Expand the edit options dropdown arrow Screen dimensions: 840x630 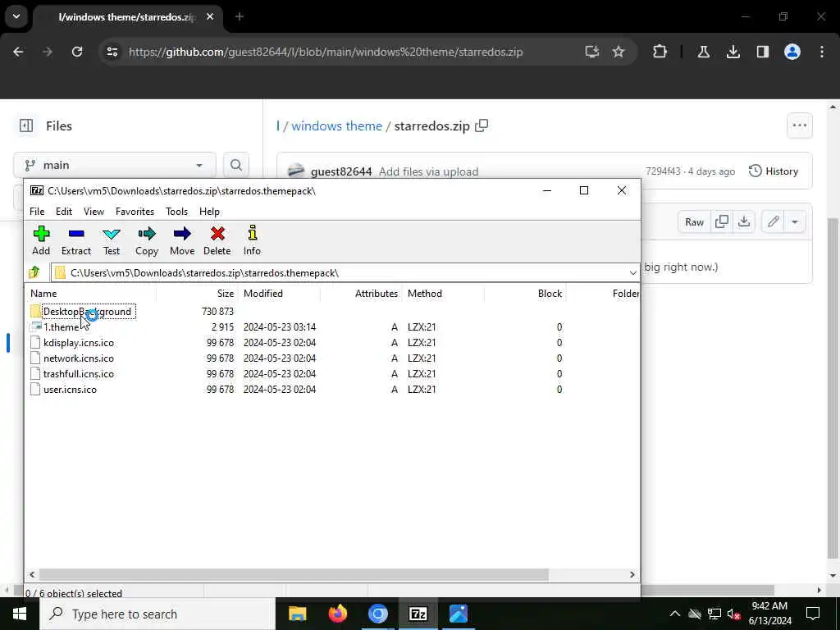795,221
